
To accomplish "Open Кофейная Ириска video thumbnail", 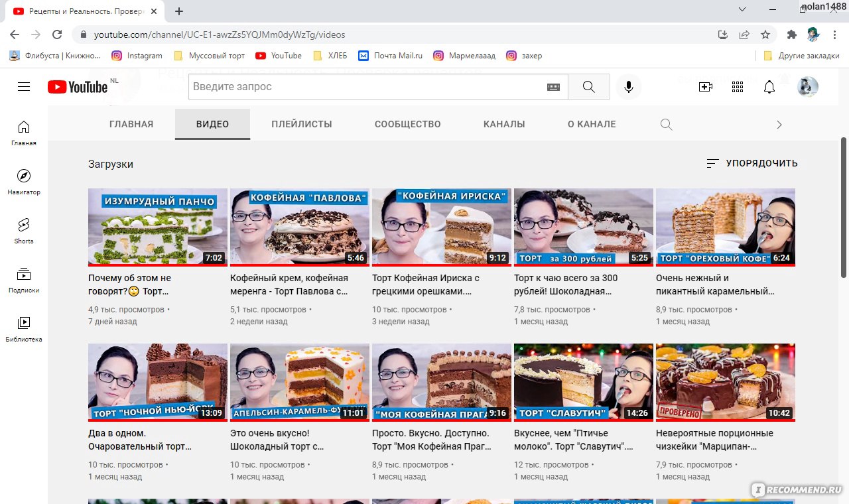I will (442, 227).
